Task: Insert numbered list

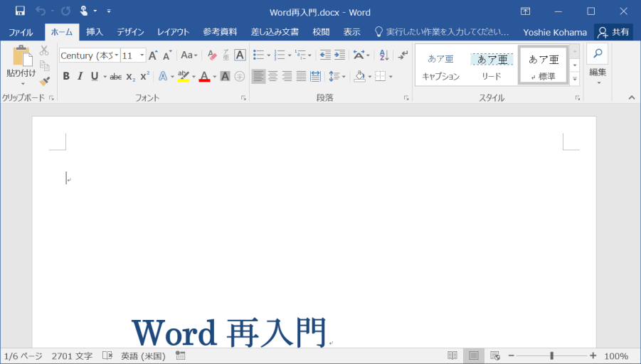Action: tap(280, 55)
